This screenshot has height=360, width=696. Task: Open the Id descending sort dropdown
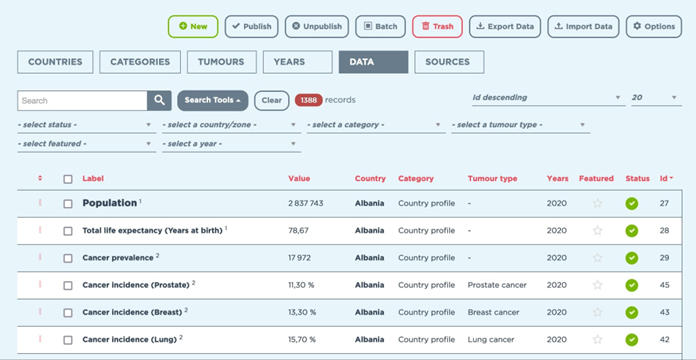[x=548, y=98]
